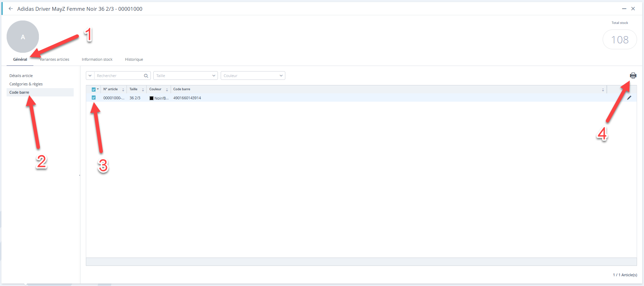Sort by Taille column arrows
Screen dimensions: 644x286
coord(143,90)
